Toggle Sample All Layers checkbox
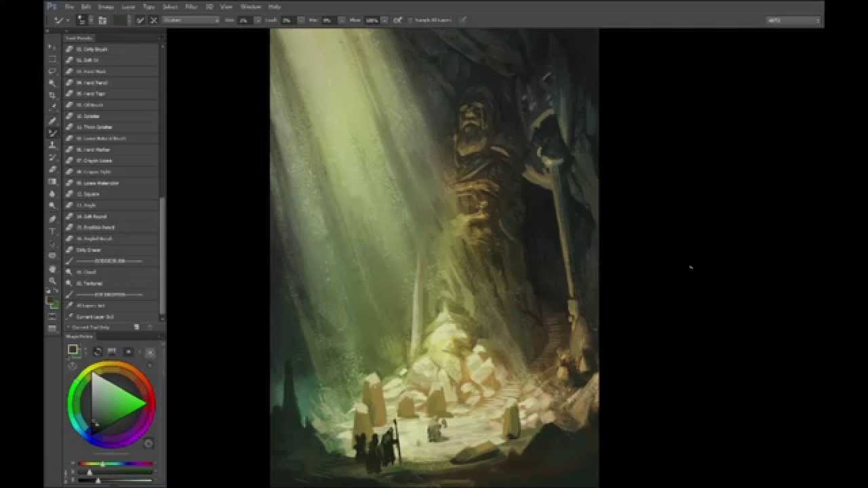 [x=411, y=20]
